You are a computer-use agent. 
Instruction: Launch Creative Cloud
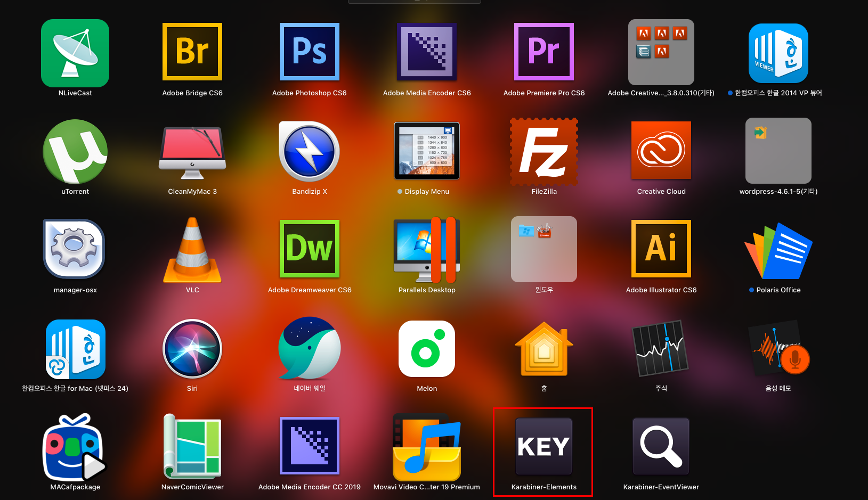[x=661, y=150]
